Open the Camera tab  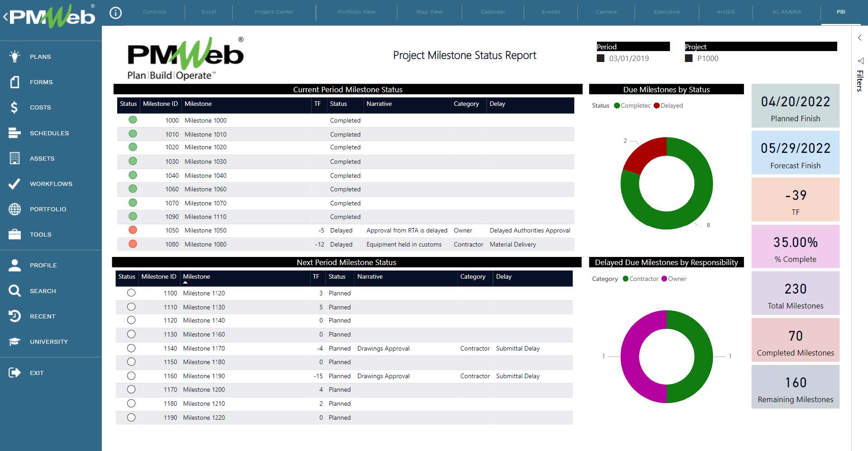point(606,12)
